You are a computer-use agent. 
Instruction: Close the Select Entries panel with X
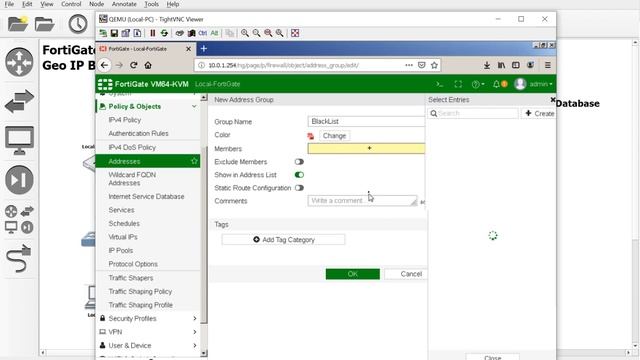(x=553, y=100)
